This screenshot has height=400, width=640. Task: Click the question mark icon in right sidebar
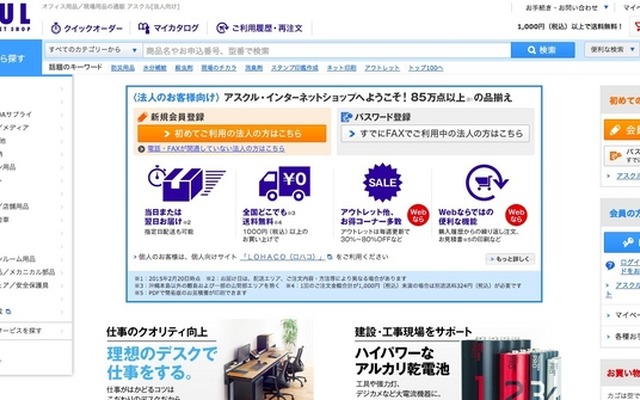[610, 265]
